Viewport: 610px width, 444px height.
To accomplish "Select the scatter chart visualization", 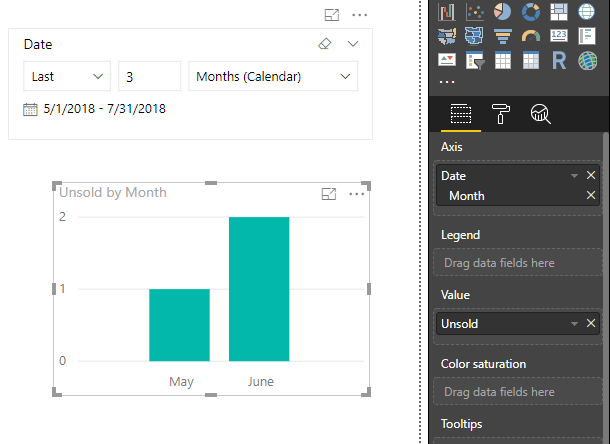I will point(475,12).
